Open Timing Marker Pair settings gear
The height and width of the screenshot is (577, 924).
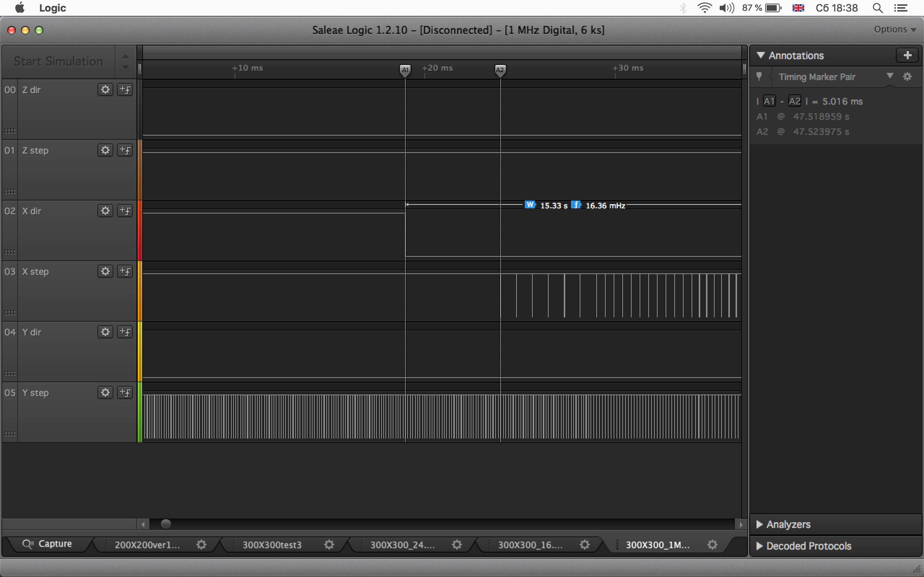[907, 77]
